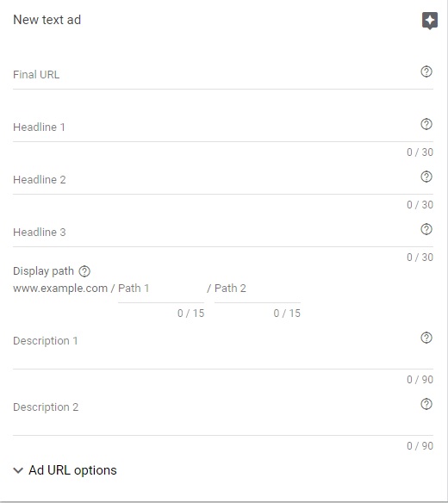Open the Final URL help icon

pyautogui.click(x=426, y=71)
